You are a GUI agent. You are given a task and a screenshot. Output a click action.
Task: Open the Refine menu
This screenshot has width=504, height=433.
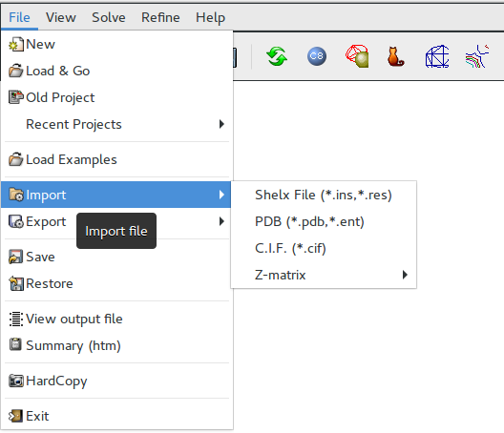tap(160, 17)
